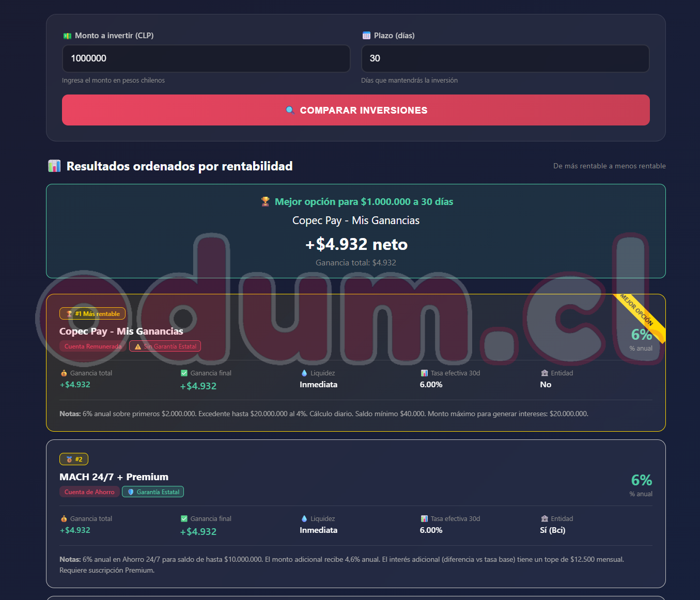Click Copec Pay's Liquidez value Inmediata
This screenshot has height=600, width=700.
point(319,385)
